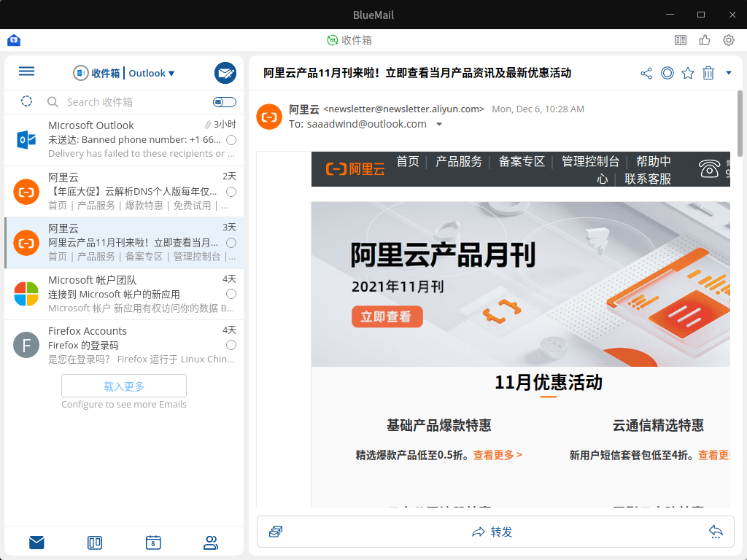Image resolution: width=747 pixels, height=560 pixels.
Task: Open more options with the arrow beside the trash icon
Action: [728, 73]
